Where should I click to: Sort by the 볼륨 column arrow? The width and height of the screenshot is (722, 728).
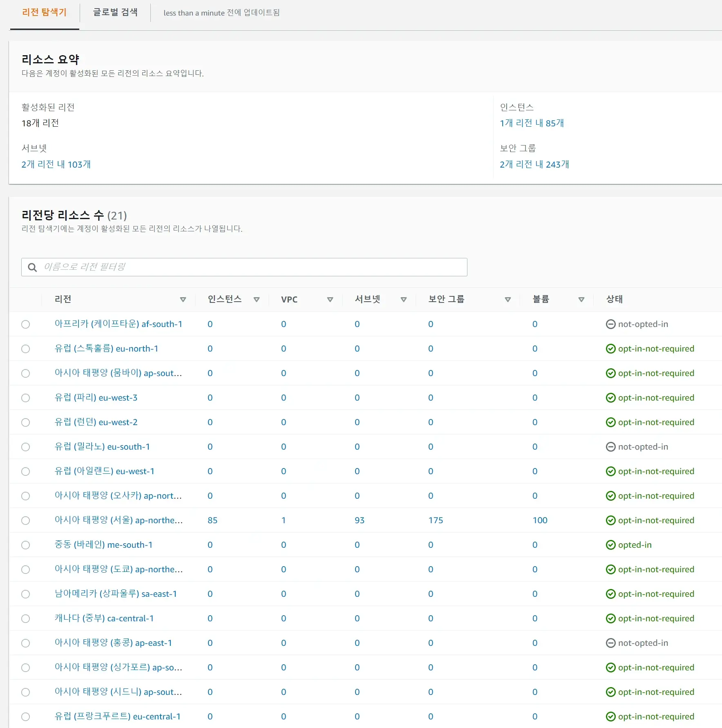(581, 300)
